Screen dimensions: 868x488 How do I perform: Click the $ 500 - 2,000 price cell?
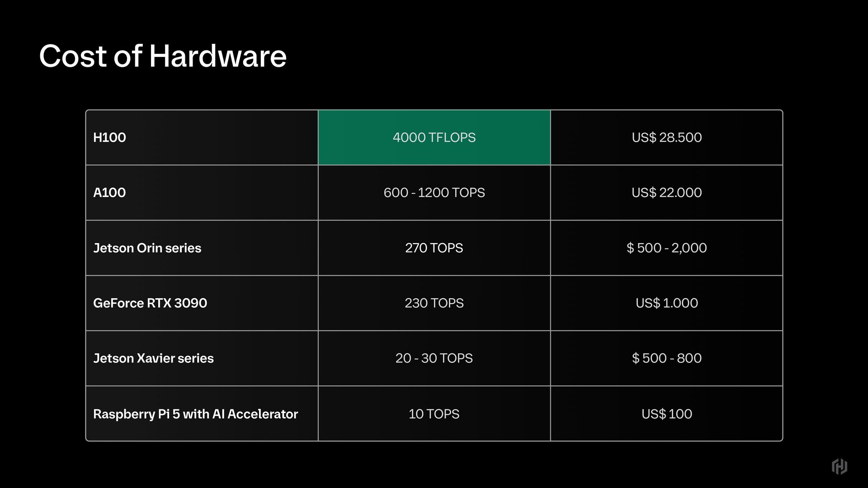[667, 248]
